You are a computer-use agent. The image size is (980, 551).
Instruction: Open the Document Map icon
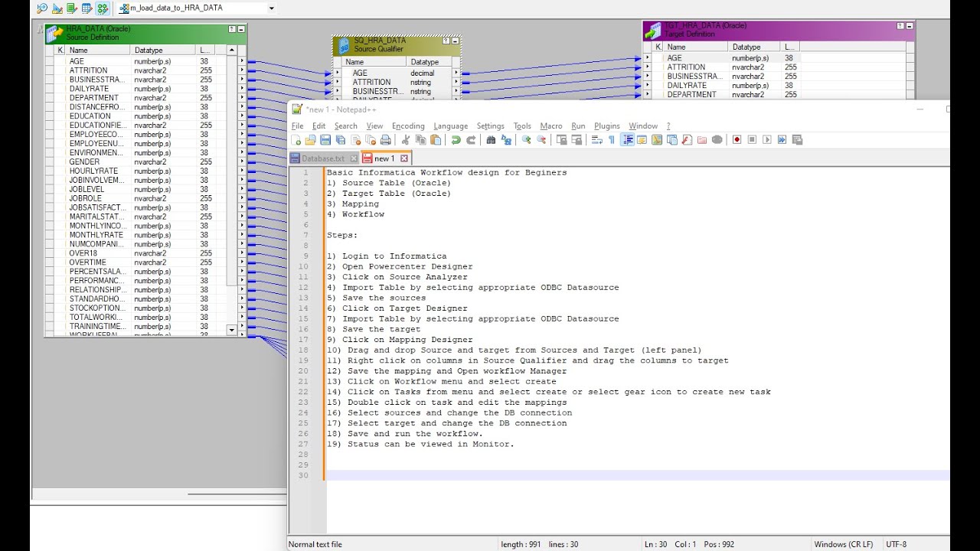[656, 140]
